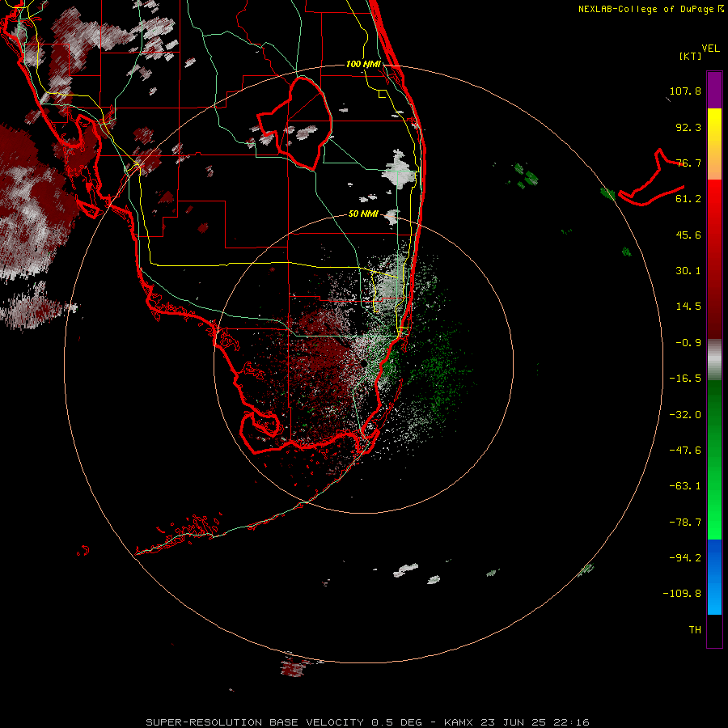Click the 45.6 velocity scale value
This screenshot has width=728, height=728.
tap(688, 235)
